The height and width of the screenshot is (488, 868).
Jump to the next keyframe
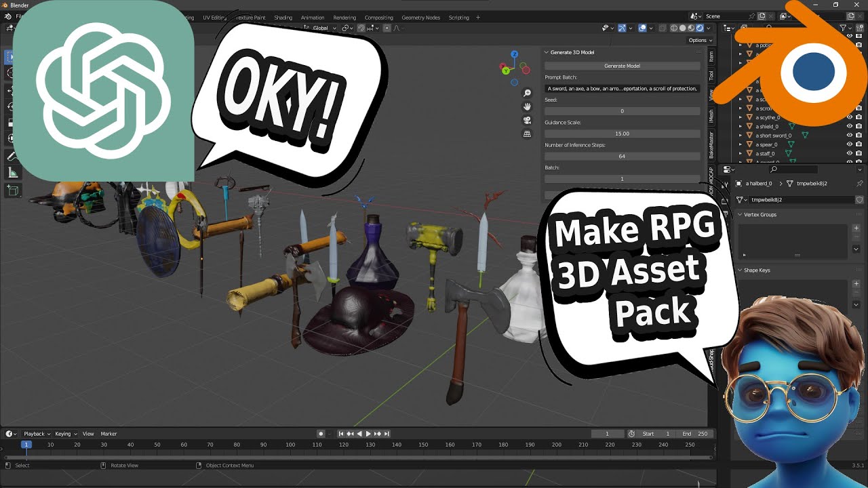[x=378, y=434]
